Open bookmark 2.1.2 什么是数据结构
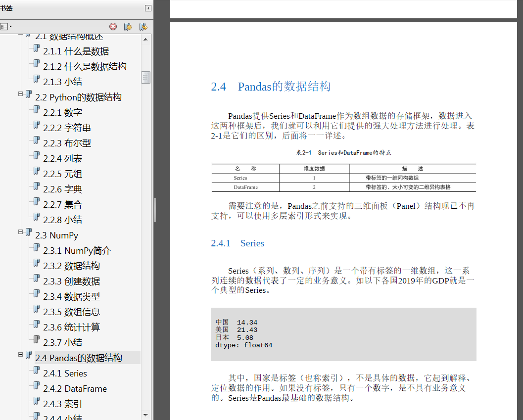This screenshot has width=523, height=420. point(85,66)
